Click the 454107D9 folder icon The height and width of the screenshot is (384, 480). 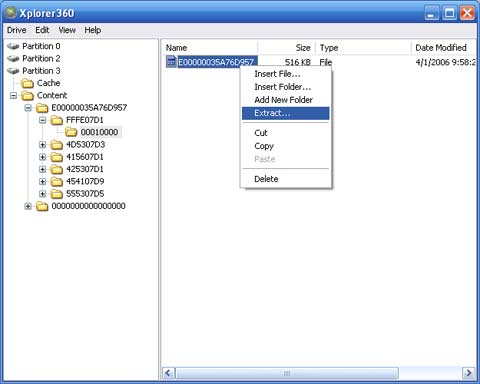(x=57, y=182)
